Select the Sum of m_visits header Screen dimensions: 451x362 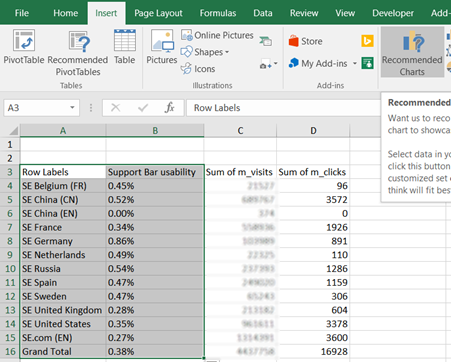point(240,172)
